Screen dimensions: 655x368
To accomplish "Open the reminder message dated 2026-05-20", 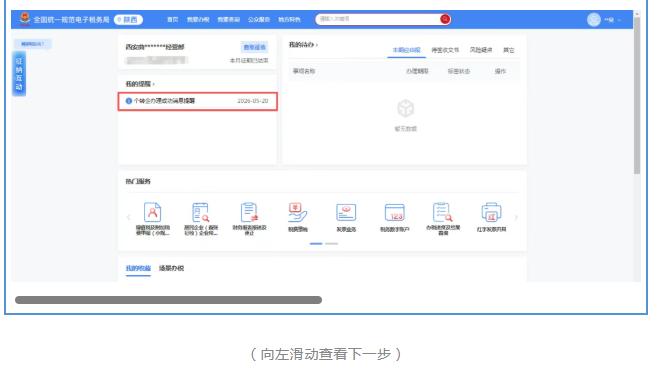I will [198, 101].
